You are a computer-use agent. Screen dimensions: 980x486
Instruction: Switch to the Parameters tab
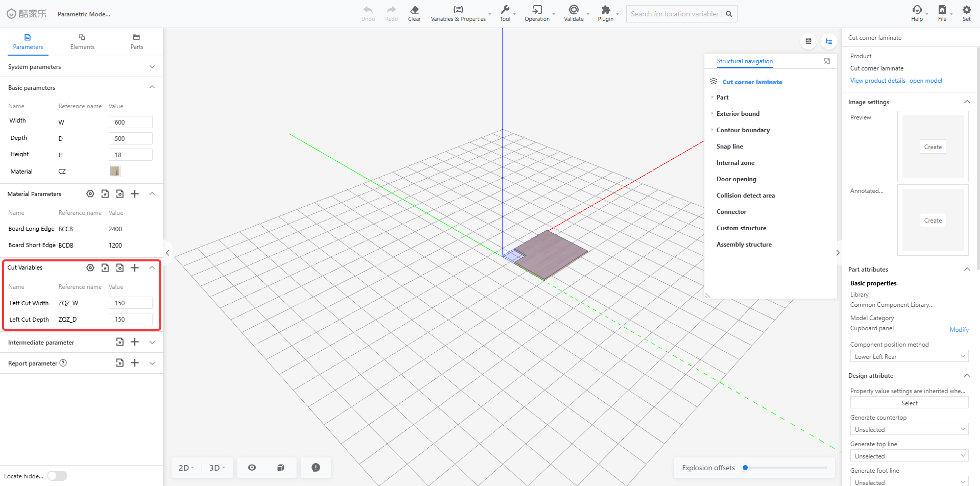point(28,42)
